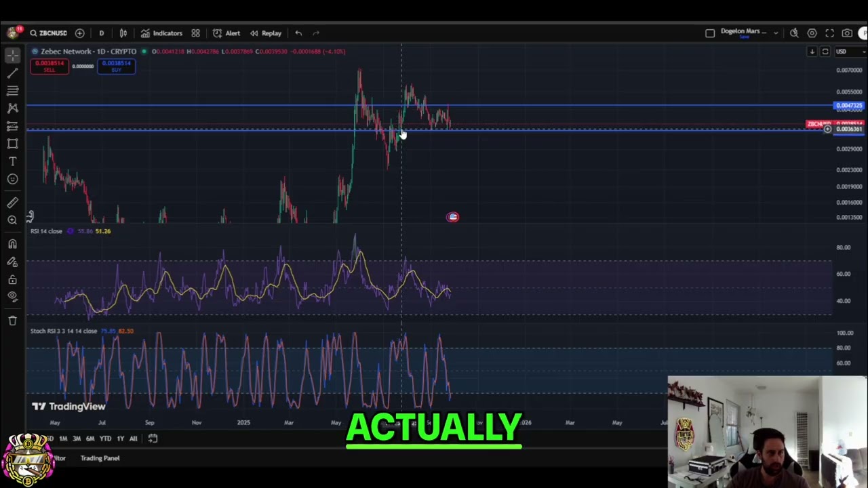
Task: Click the event marker icon on the chart
Action: point(452,217)
